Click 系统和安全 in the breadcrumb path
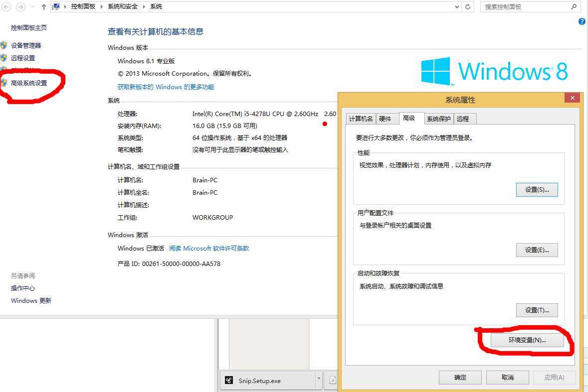The width and height of the screenshot is (588, 392). click(x=123, y=6)
